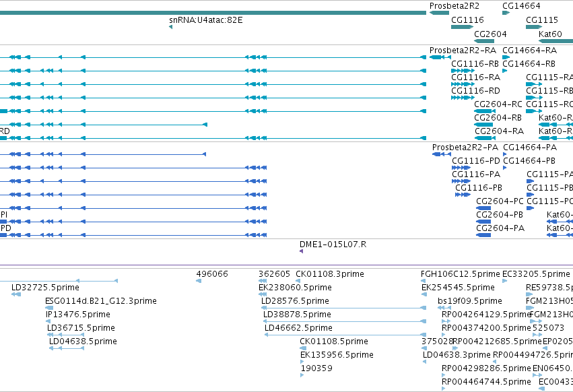The height and width of the screenshot is (392, 573).
Task: Select the CG2604-PA protein bar glyph
Action: tap(483, 235)
